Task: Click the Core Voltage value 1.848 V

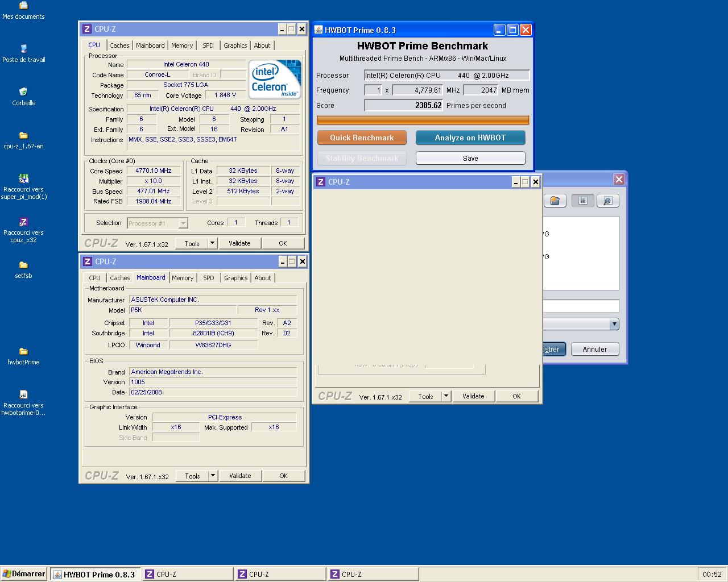Action: tap(225, 95)
